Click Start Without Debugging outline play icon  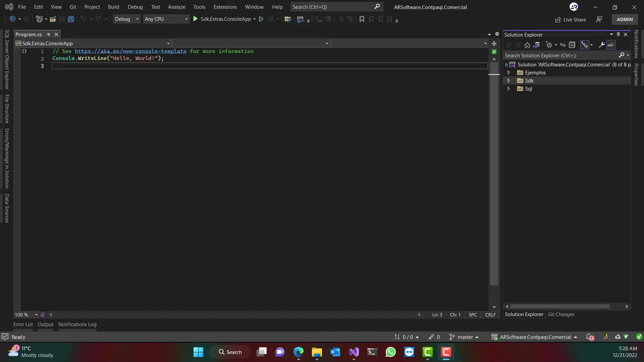coord(261,19)
